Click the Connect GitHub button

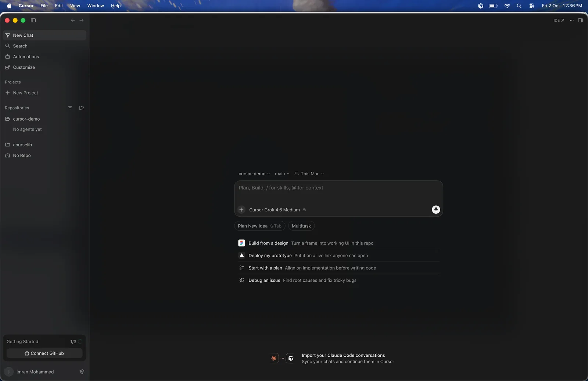point(44,353)
